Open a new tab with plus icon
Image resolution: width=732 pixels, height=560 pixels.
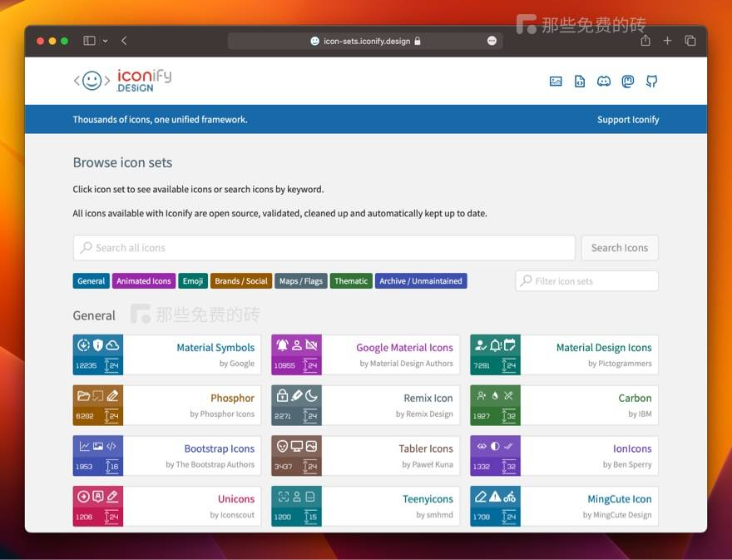[x=667, y=41]
